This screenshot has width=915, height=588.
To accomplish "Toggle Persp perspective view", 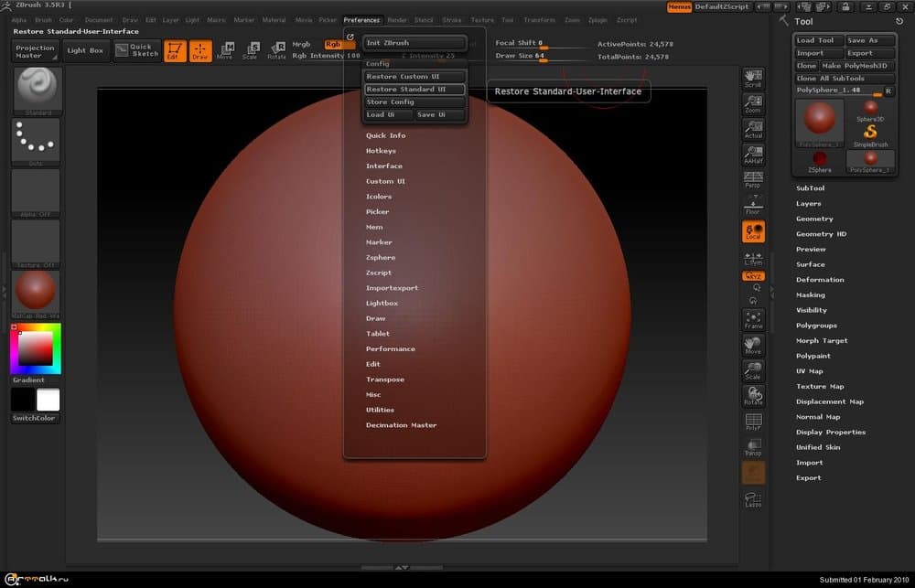I will (753, 179).
